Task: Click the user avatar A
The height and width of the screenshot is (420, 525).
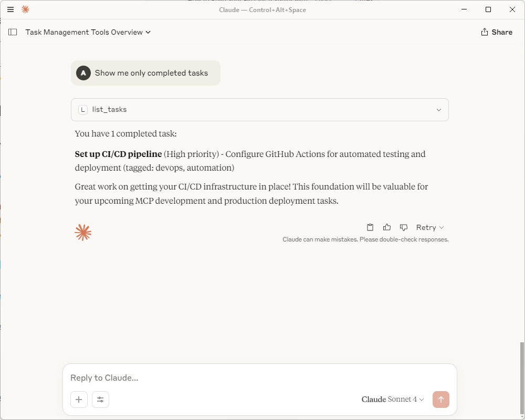Action: click(83, 73)
